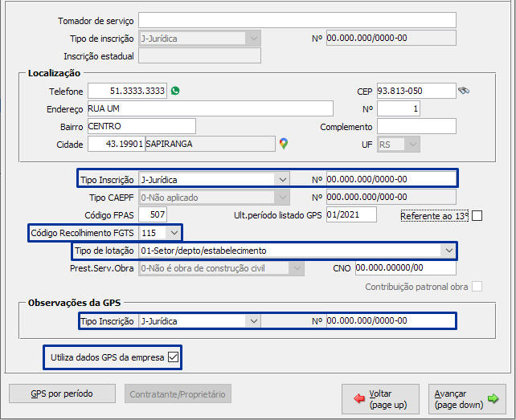Viewport: 516px width, 420px height.
Task: Toggle the Referente ao 13º checkbox
Action: tap(477, 216)
